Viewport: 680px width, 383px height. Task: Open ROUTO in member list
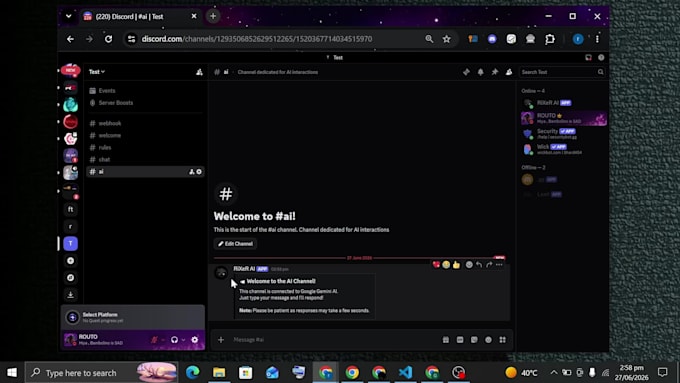pos(564,118)
